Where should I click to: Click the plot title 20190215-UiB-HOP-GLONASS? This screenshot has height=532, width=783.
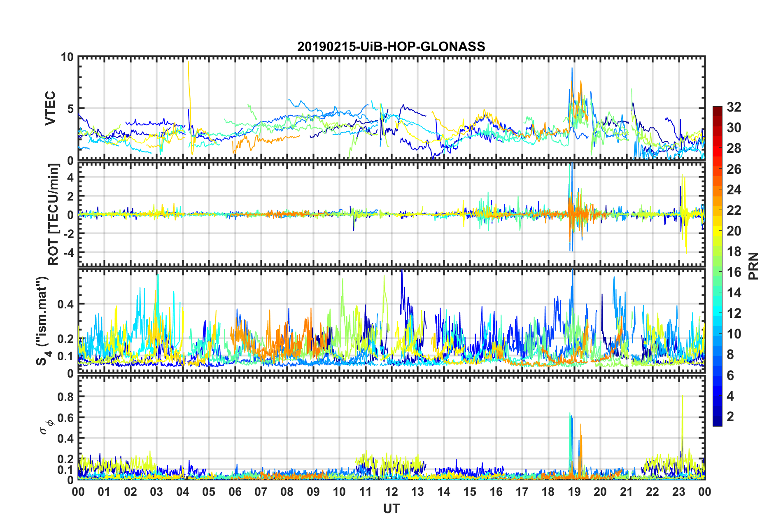(x=391, y=47)
